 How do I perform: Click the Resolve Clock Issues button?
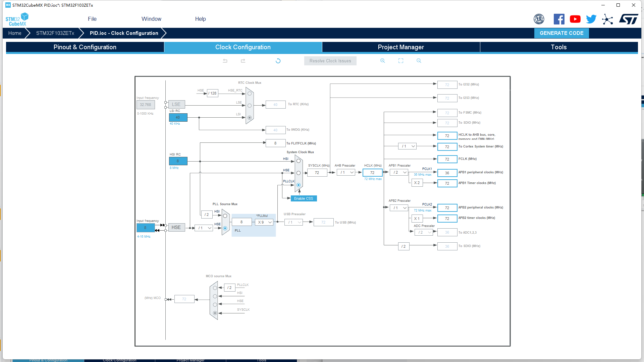[x=330, y=61]
